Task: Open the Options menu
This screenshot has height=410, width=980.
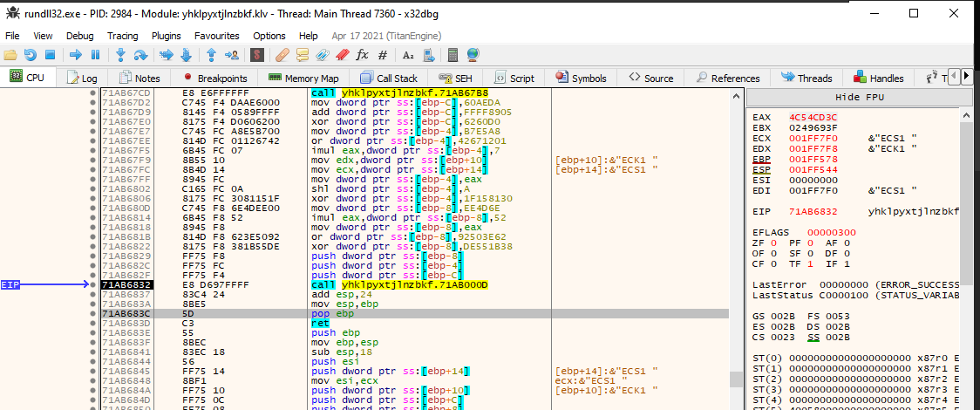Action: pyautogui.click(x=269, y=36)
